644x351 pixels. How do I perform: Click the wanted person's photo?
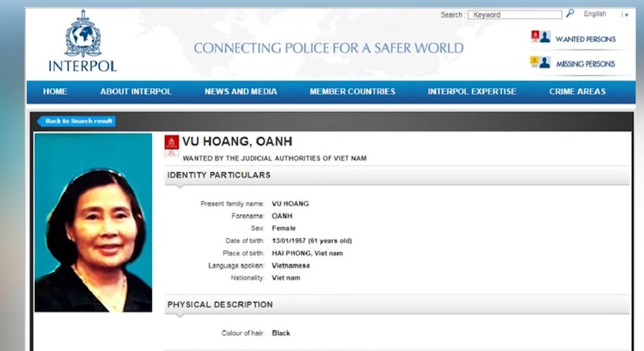point(93,222)
